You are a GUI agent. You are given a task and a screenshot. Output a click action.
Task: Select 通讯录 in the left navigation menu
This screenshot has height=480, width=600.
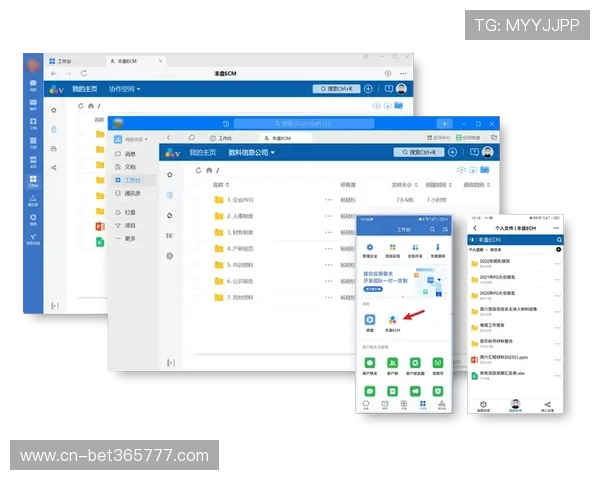click(x=132, y=194)
